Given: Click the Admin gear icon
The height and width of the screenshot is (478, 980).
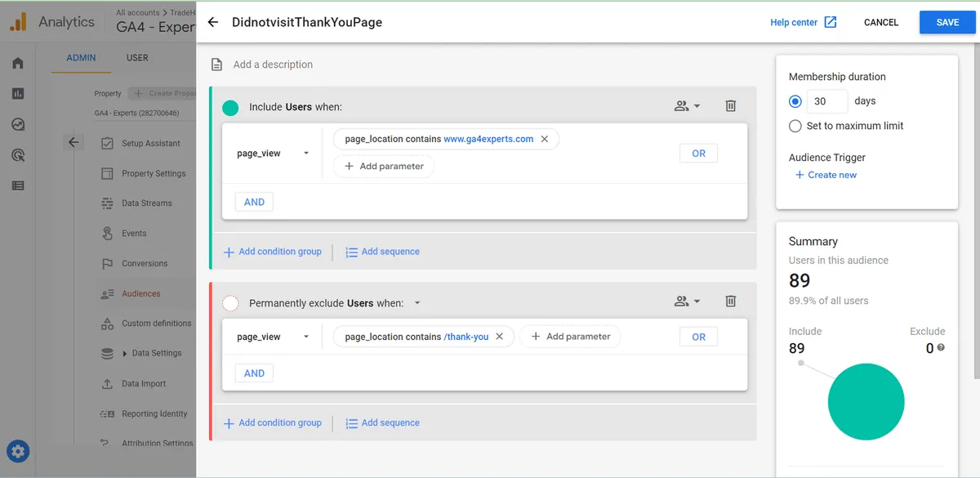Looking at the screenshot, I should [18, 450].
